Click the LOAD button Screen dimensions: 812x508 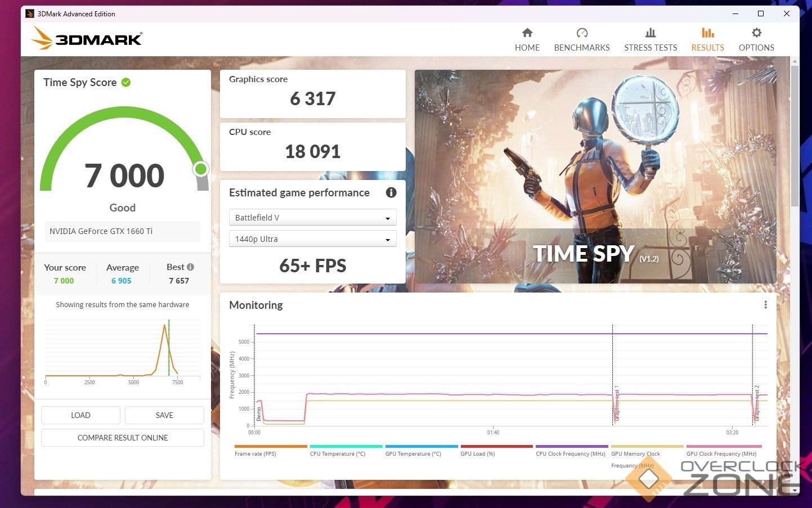80,415
